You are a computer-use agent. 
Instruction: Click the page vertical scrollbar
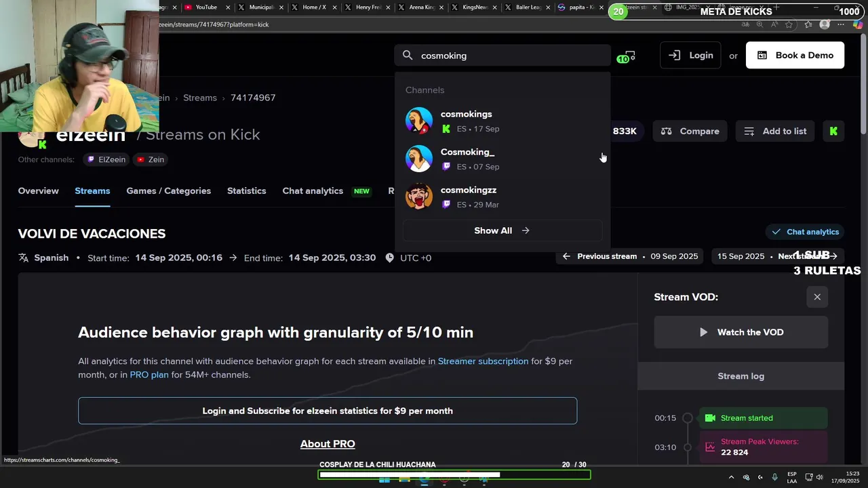863,85
